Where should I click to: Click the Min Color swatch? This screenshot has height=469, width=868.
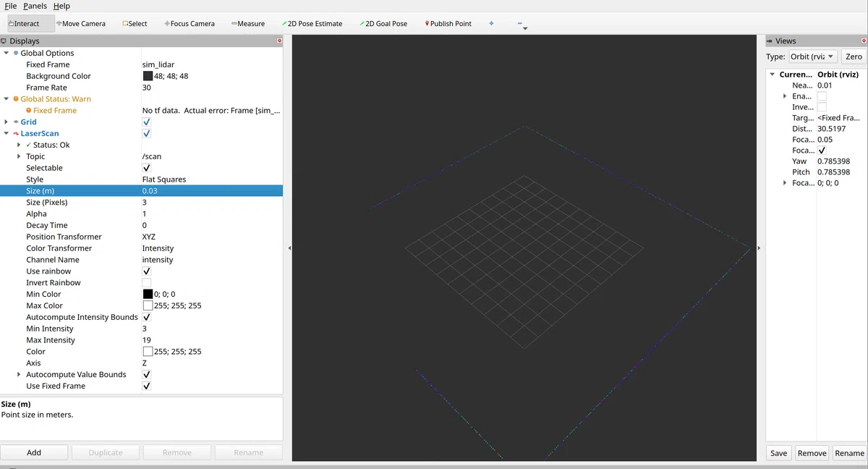(148, 295)
